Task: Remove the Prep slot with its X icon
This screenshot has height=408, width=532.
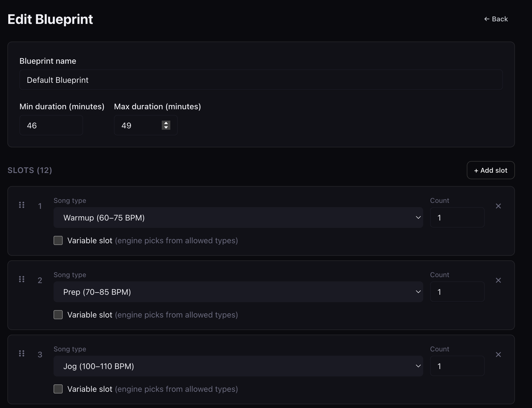Action: tap(498, 280)
